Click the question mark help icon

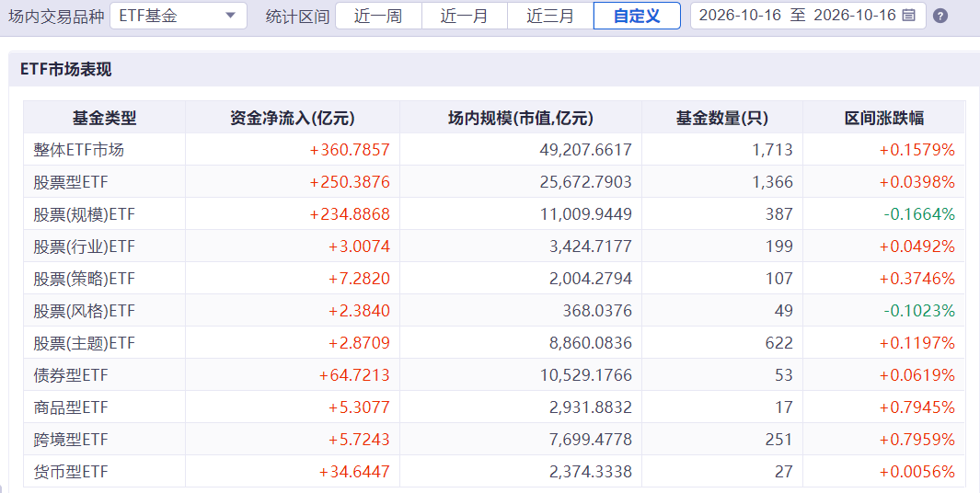(x=940, y=16)
